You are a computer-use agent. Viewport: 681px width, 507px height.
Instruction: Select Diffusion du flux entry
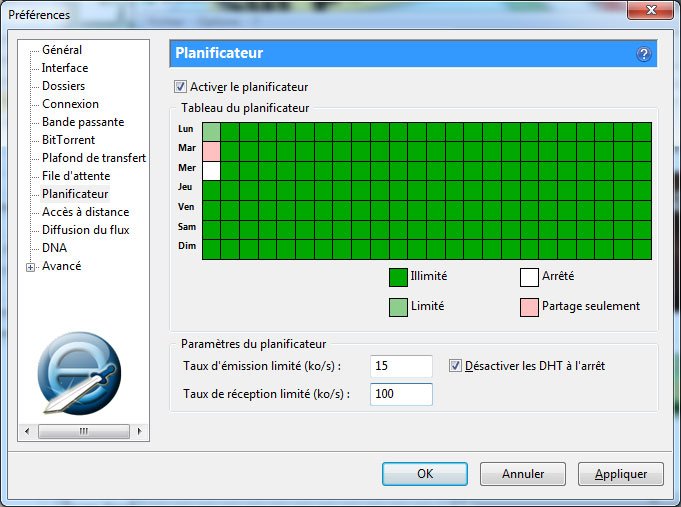tap(86, 230)
